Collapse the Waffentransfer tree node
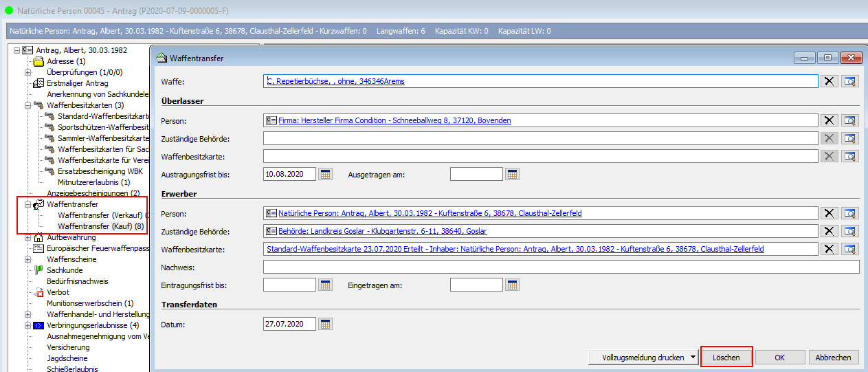 point(28,204)
